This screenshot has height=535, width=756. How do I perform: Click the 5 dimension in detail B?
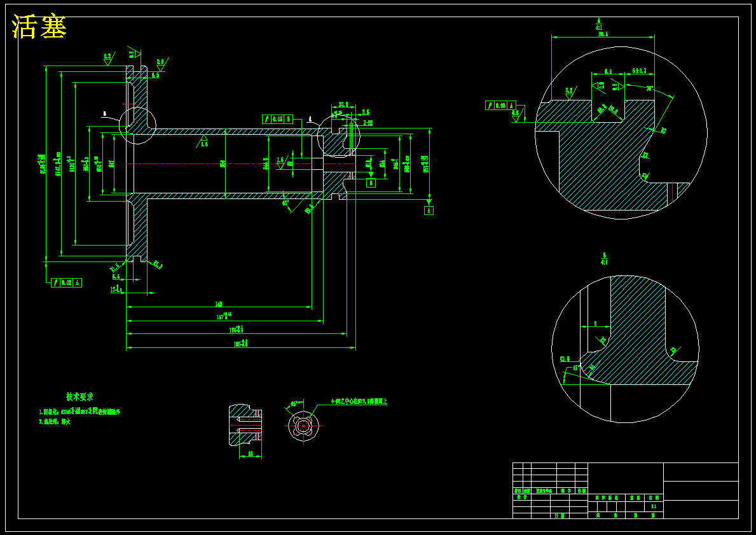pyautogui.click(x=595, y=324)
